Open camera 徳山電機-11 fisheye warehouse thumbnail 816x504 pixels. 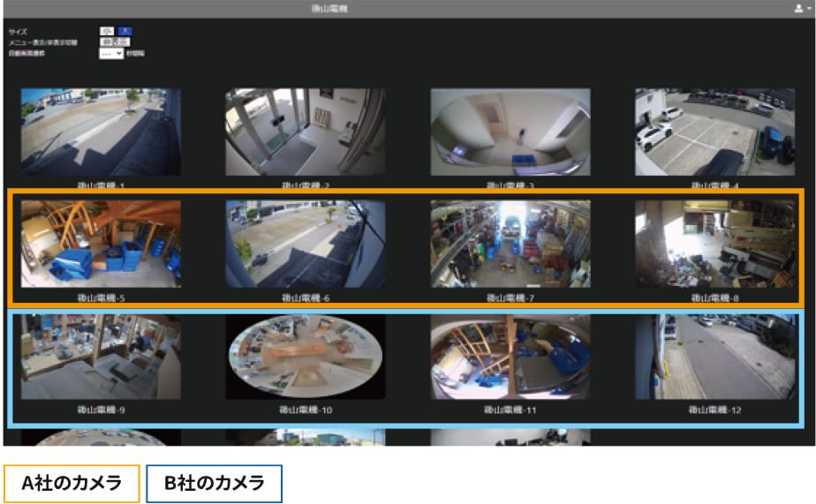point(510,357)
